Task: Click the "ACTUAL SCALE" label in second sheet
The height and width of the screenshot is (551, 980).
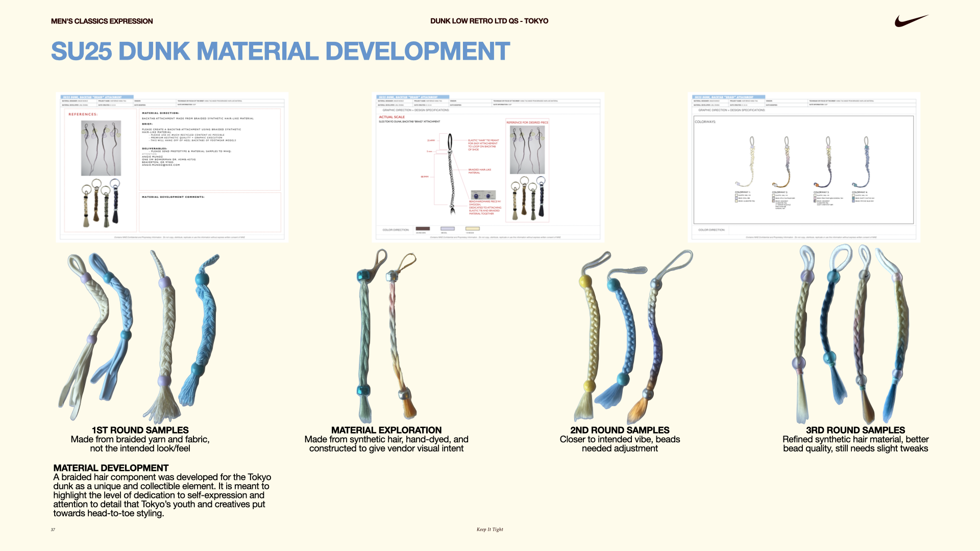Action: coord(391,117)
